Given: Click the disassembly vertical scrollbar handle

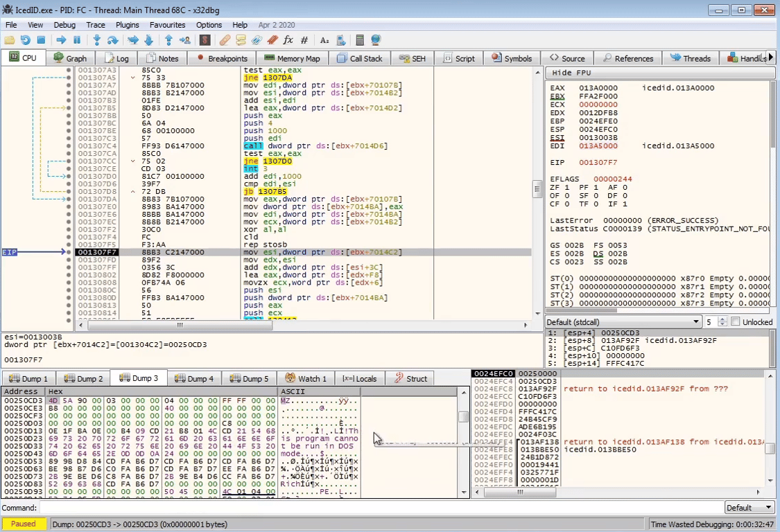Looking at the screenshot, I should tap(537, 188).
